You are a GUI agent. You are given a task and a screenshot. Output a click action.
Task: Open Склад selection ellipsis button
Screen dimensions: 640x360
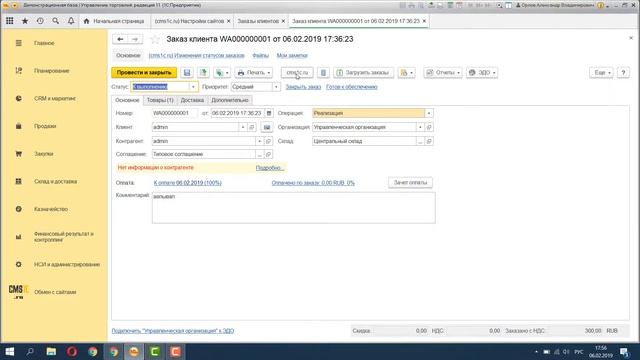(x=420, y=141)
